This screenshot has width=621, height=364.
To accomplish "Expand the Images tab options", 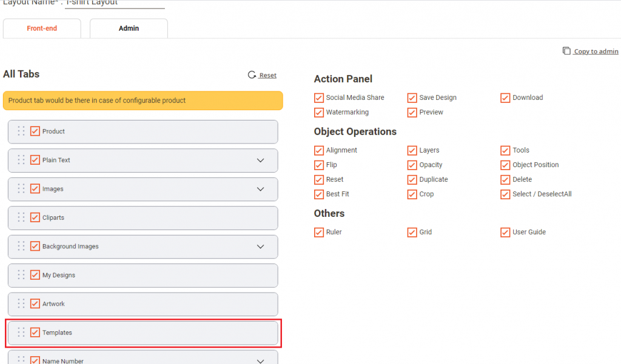I will point(261,189).
